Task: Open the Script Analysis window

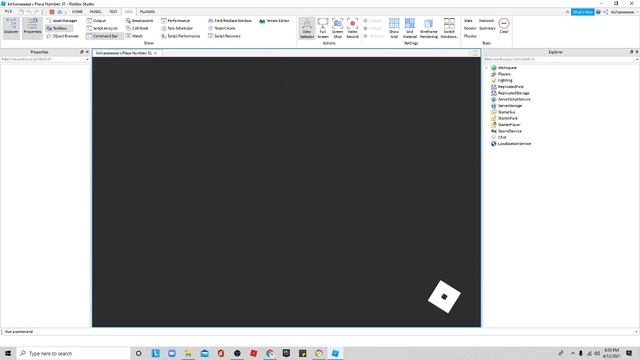Action: click(x=102, y=28)
